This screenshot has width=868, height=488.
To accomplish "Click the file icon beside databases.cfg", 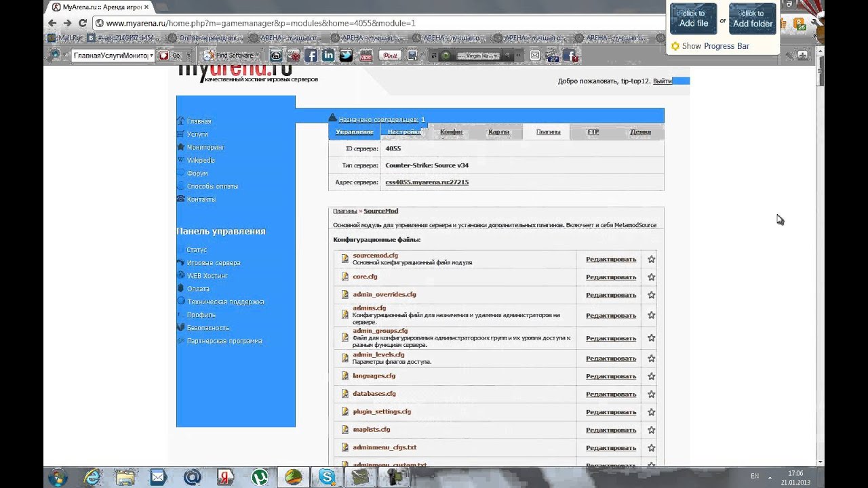I will point(344,394).
